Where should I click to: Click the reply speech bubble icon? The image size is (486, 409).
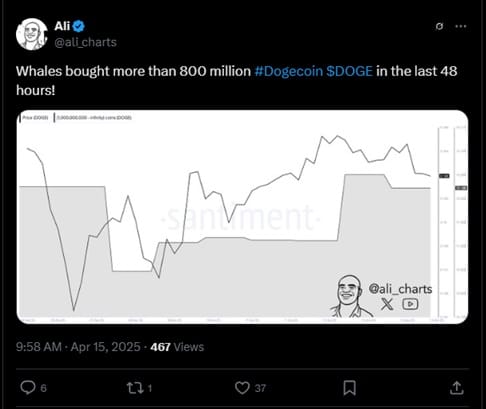click(28, 388)
